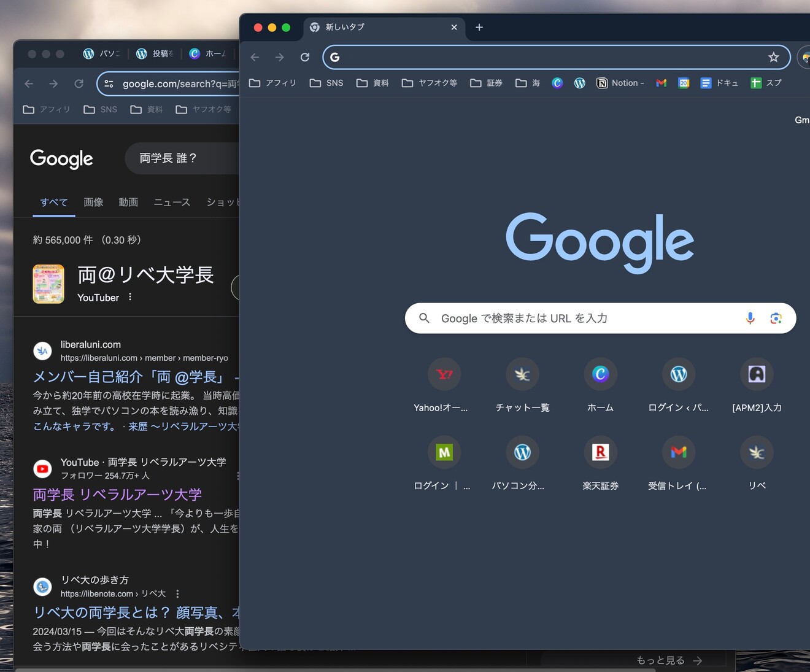Open the 資料 bookmark folder in front window
The image size is (810, 672).
tap(372, 83)
